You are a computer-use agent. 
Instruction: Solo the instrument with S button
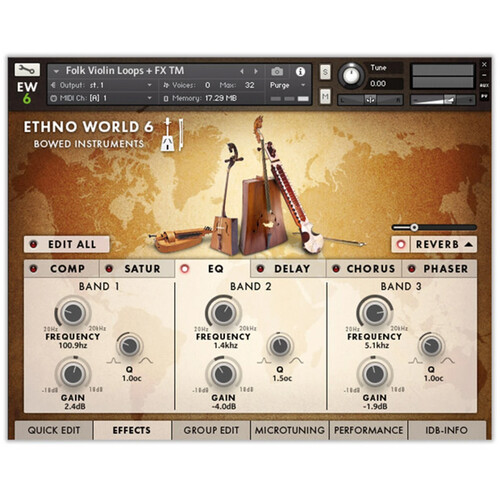[325, 72]
